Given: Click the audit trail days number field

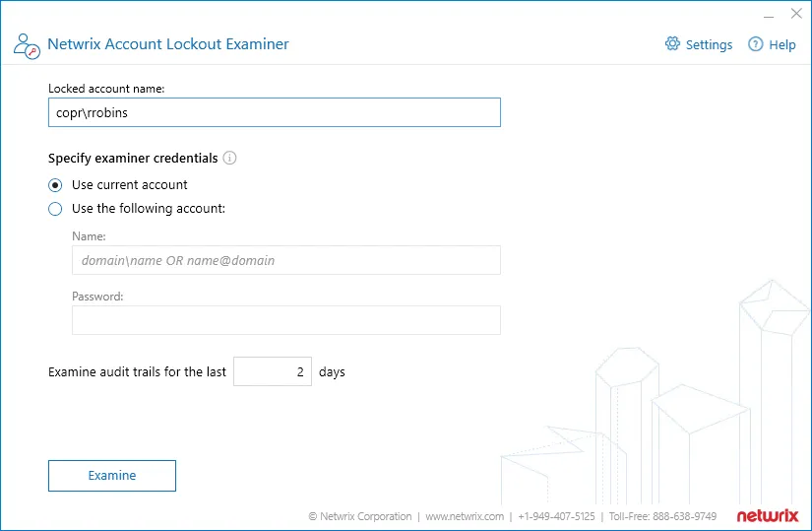Looking at the screenshot, I should pos(273,371).
